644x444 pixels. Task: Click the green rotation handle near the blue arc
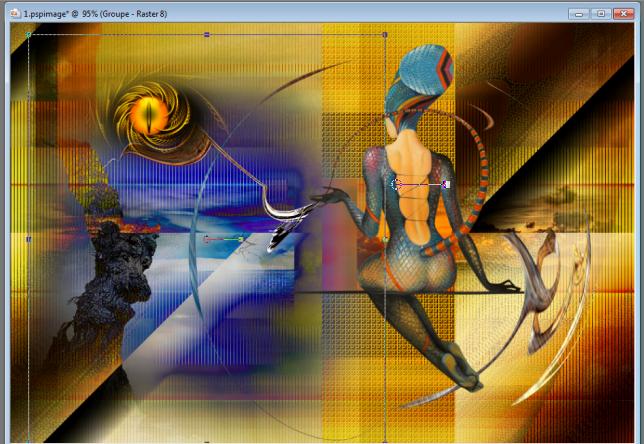pyautogui.click(x=241, y=239)
